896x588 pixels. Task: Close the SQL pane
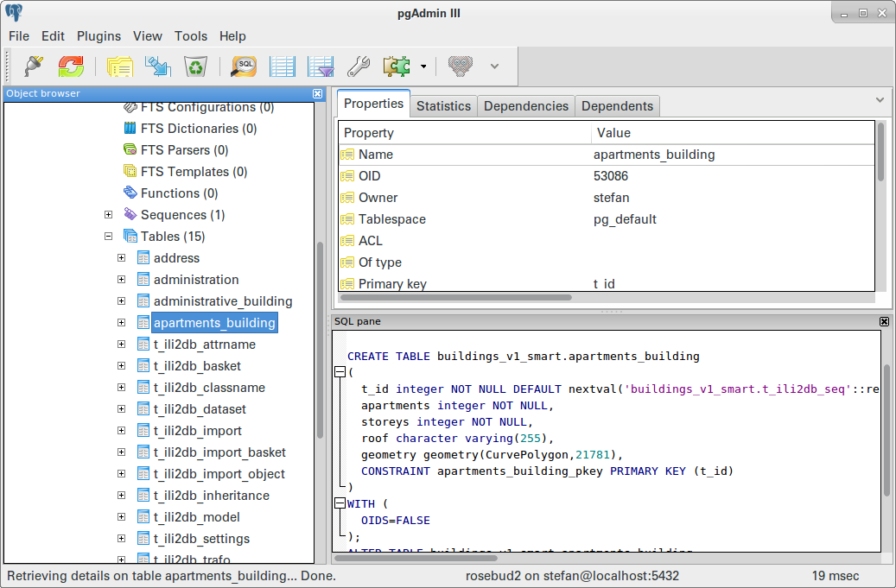pos(884,321)
